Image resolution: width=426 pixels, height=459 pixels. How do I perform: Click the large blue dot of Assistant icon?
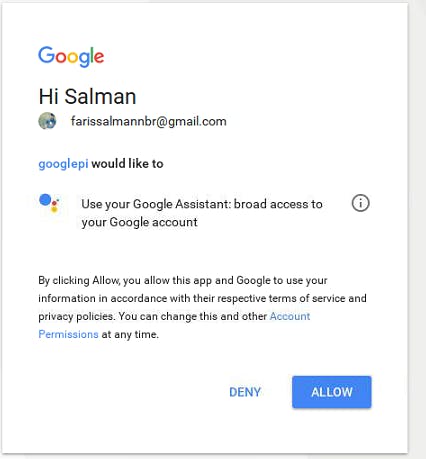[x=45, y=200]
